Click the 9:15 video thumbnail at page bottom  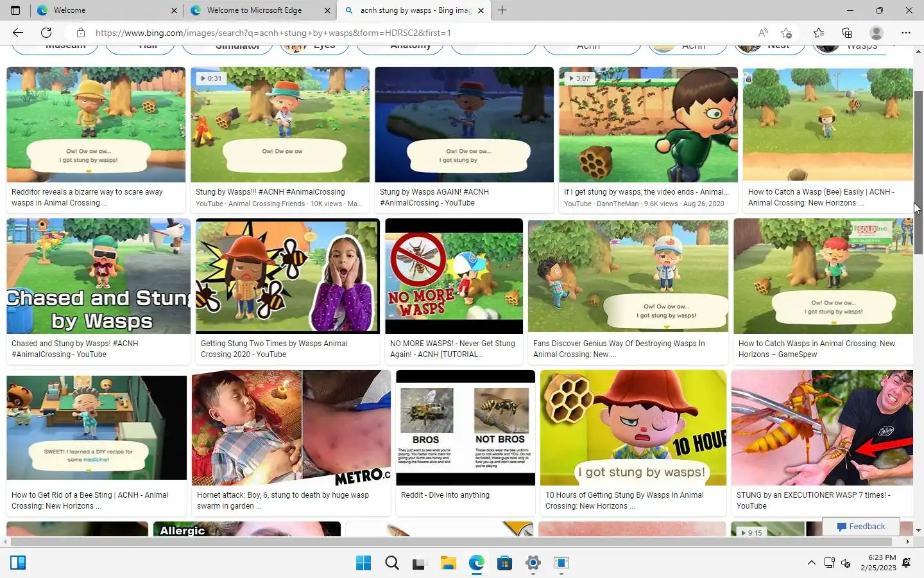[x=767, y=529]
